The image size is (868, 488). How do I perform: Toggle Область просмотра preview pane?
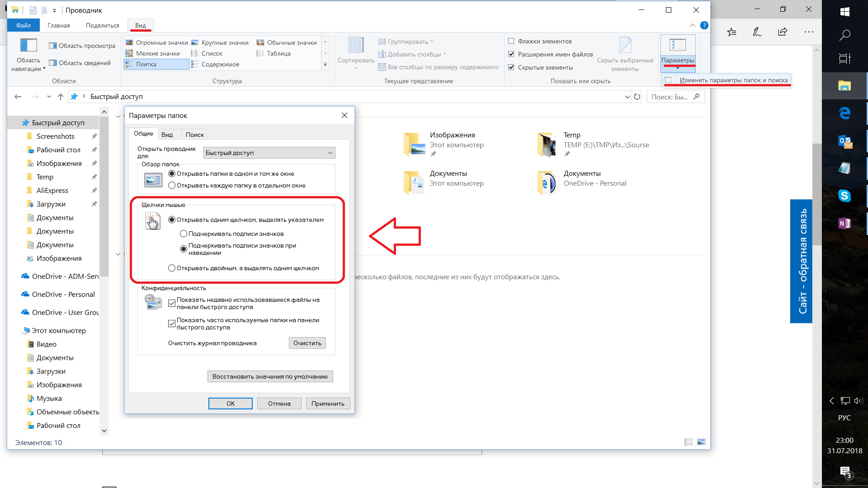[x=82, y=46]
